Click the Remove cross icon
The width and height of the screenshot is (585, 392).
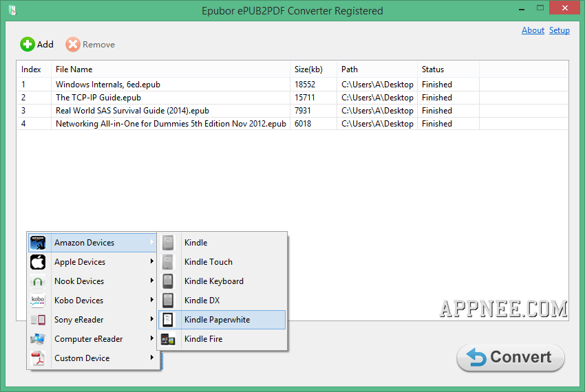coord(73,45)
